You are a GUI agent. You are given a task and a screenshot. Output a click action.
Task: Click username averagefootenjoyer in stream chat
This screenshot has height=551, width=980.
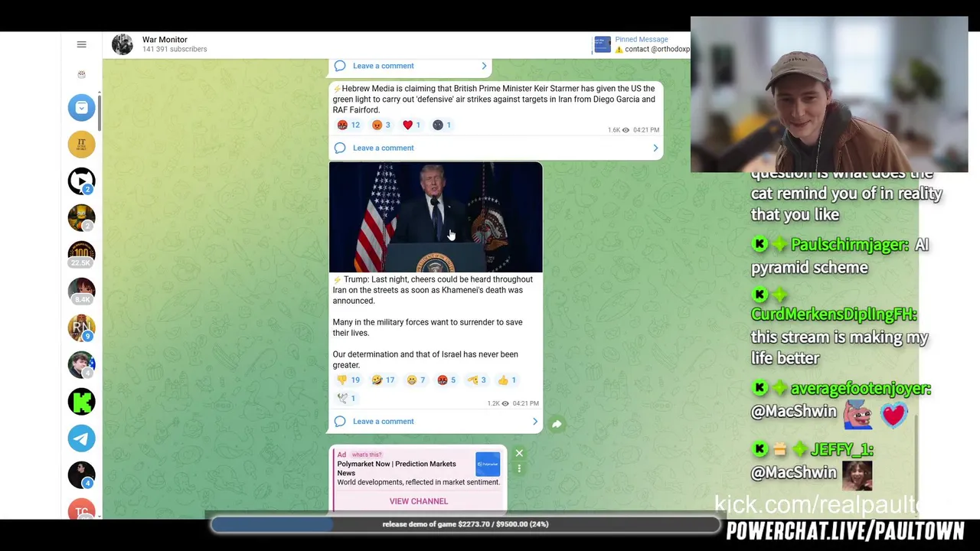pyautogui.click(x=861, y=389)
